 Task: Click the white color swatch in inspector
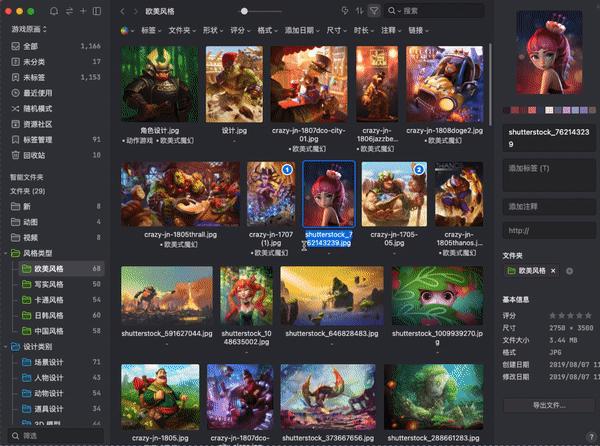pos(549,110)
